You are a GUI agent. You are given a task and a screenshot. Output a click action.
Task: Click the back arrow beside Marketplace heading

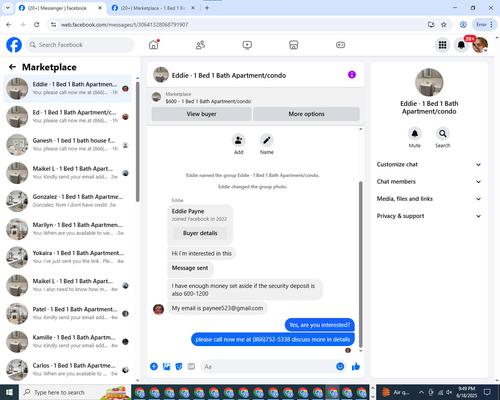[x=12, y=67]
